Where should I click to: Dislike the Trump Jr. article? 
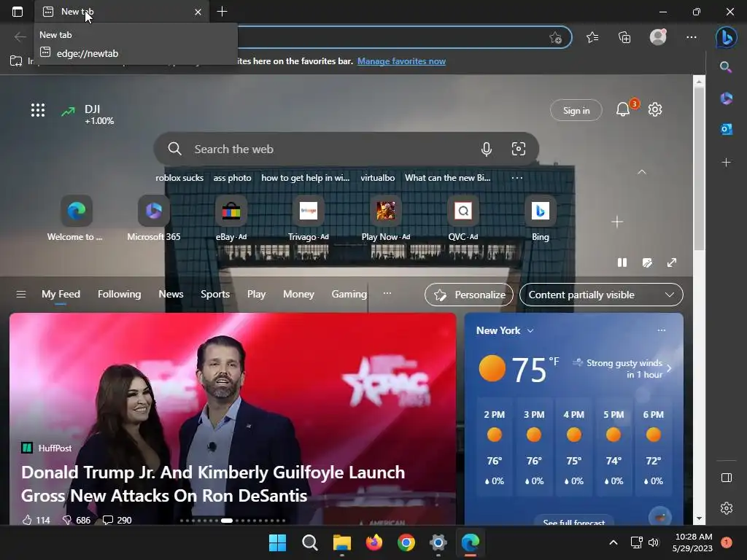(76, 520)
